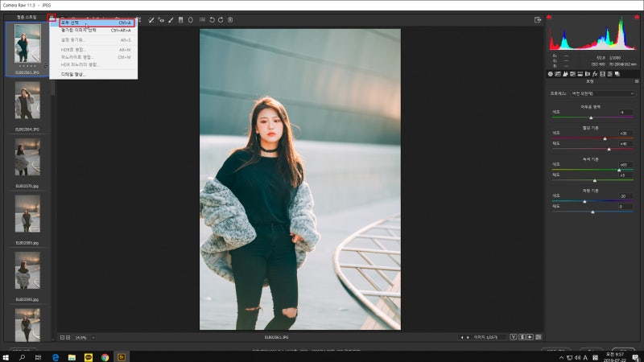Open the Calibration panel tab icon
Viewport: 644px width, 362px height.
tap(602, 74)
